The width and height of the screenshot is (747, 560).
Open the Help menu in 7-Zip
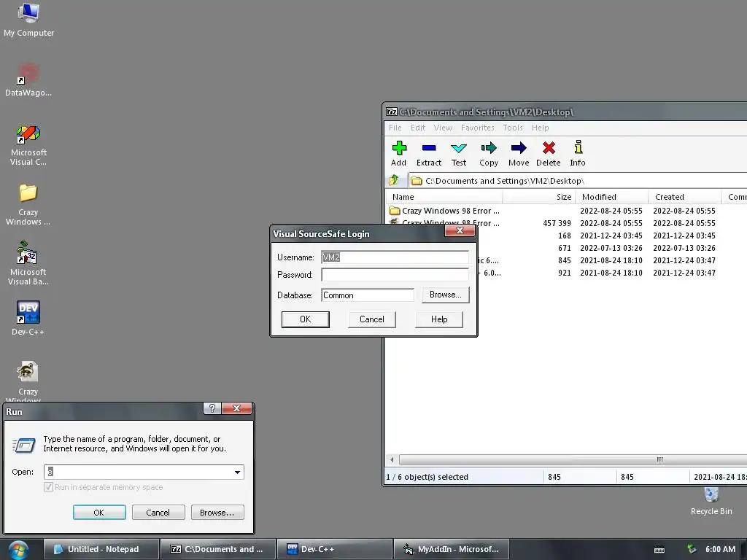[541, 128]
